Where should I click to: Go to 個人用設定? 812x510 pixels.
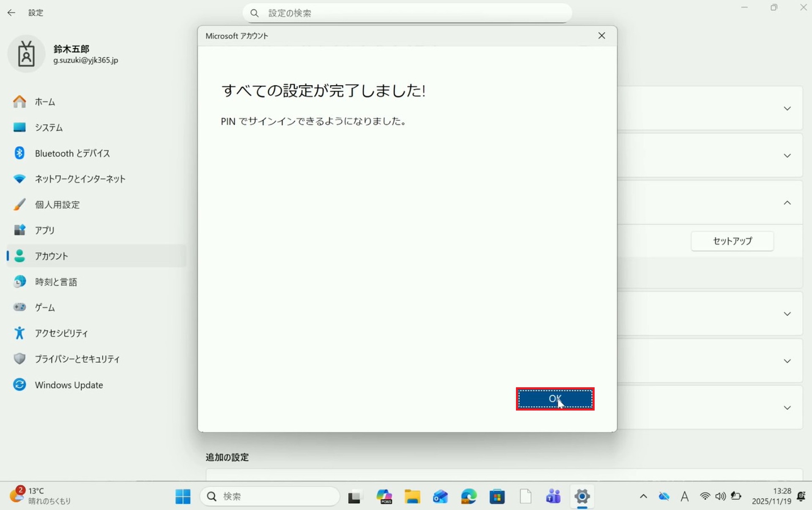pyautogui.click(x=57, y=205)
